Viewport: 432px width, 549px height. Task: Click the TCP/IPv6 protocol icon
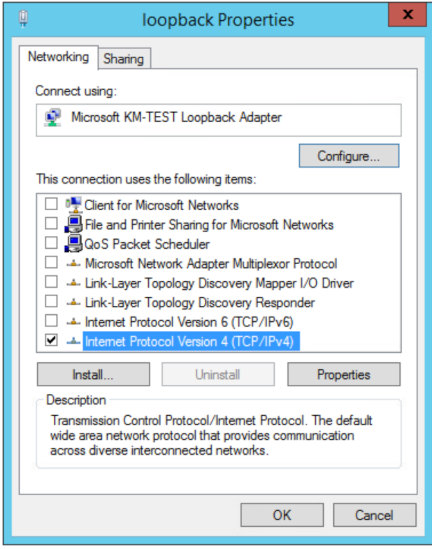(x=73, y=322)
